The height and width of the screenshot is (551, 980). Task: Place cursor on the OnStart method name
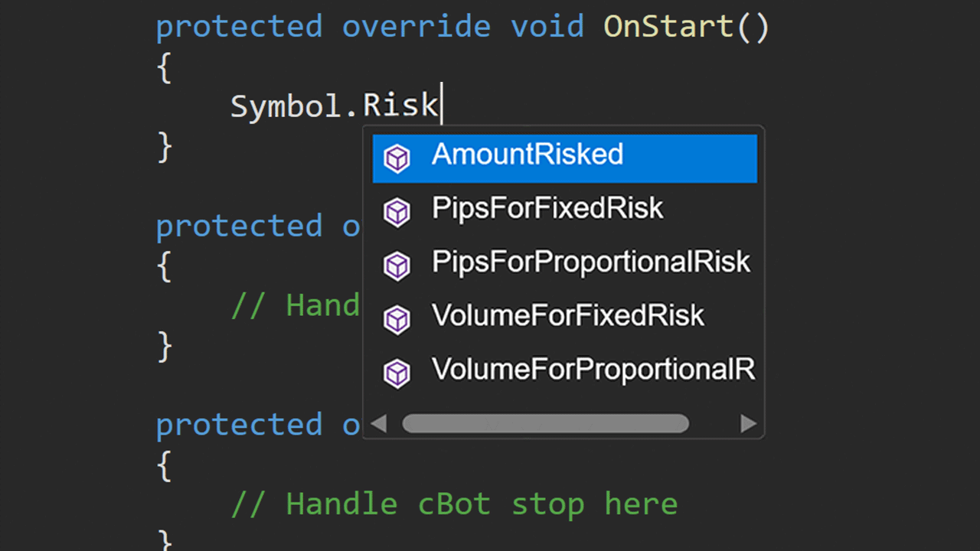tap(669, 27)
